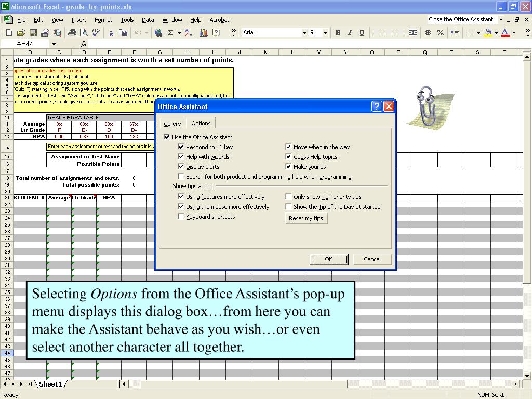The width and height of the screenshot is (532, 399).
Task: Align text left in the toolbar
Action: (x=376, y=33)
